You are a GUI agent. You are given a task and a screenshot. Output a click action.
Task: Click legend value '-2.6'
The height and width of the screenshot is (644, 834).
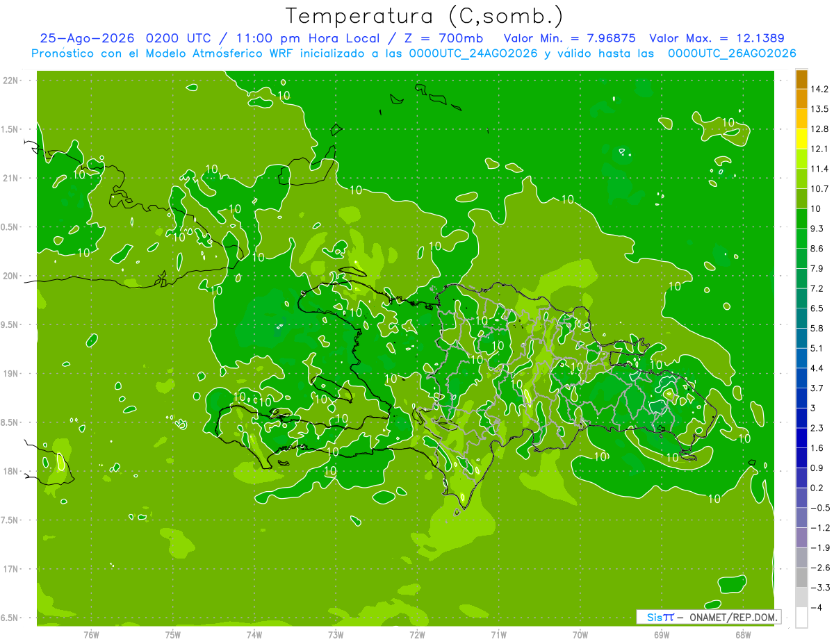[x=819, y=568]
